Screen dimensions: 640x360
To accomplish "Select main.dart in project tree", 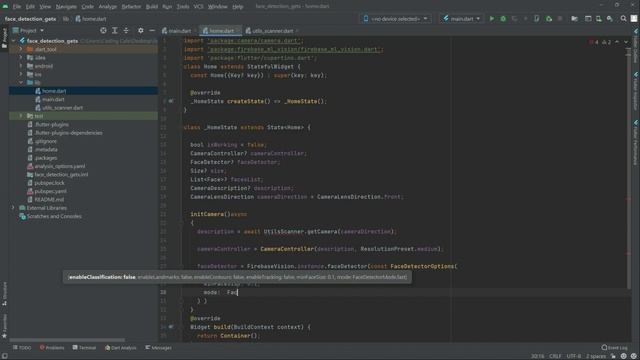I will click(53, 99).
